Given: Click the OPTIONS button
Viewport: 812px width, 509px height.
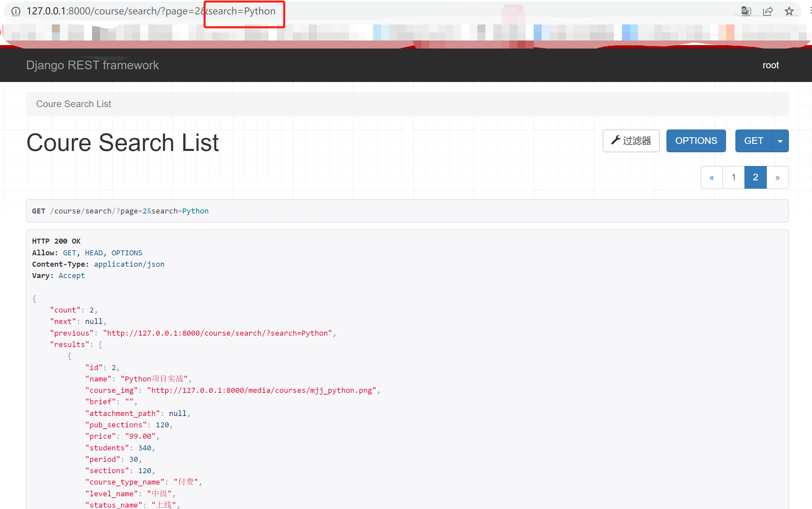Looking at the screenshot, I should coord(696,141).
